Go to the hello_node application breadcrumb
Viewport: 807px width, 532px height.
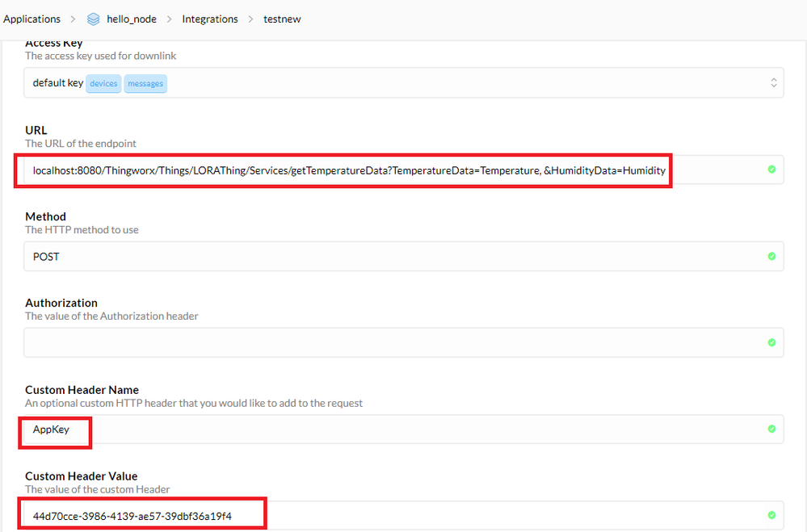click(131, 19)
